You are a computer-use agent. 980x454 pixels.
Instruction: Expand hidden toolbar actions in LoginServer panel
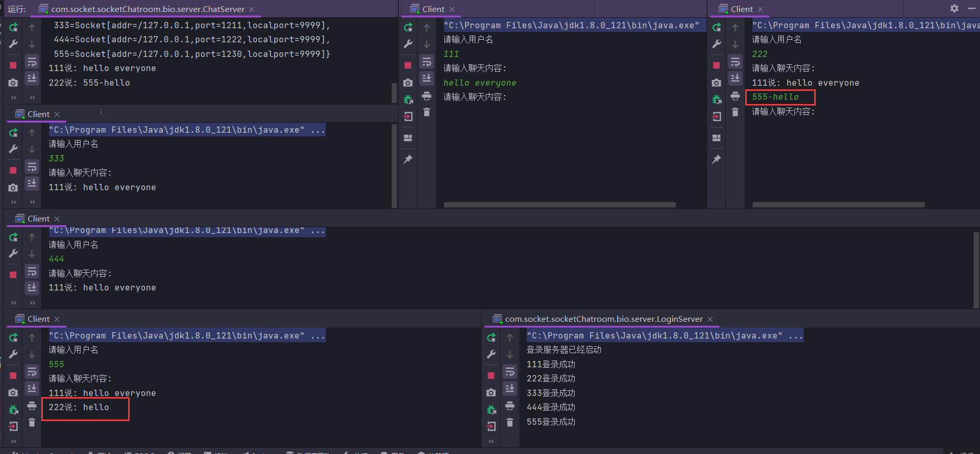(491, 441)
